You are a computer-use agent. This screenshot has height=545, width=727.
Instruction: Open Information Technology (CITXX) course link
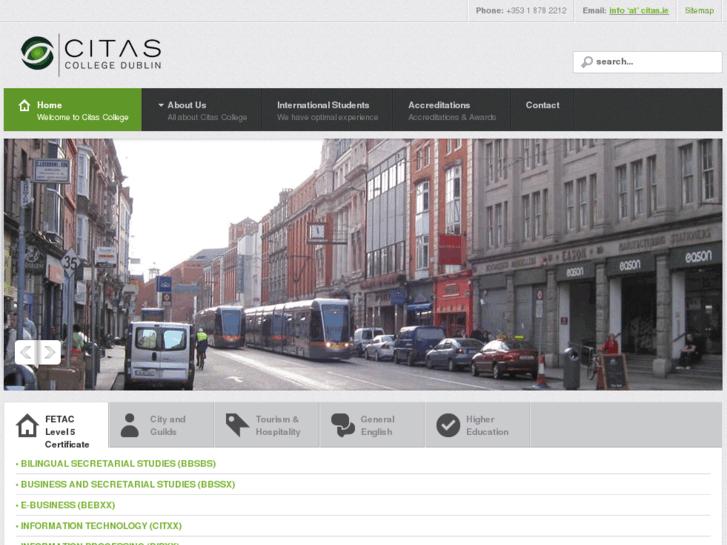[101, 526]
